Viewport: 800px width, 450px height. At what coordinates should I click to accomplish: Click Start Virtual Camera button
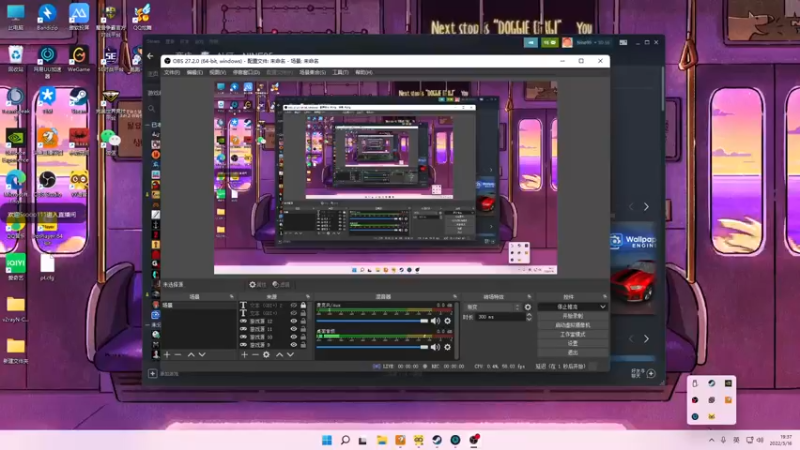click(572, 325)
